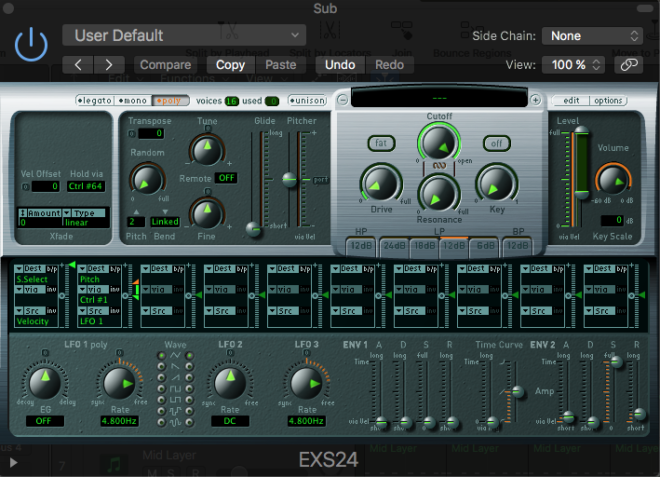Image resolution: width=660 pixels, height=477 pixels.
Task: Click the play triangle at bottom left
Action: (x=13, y=463)
